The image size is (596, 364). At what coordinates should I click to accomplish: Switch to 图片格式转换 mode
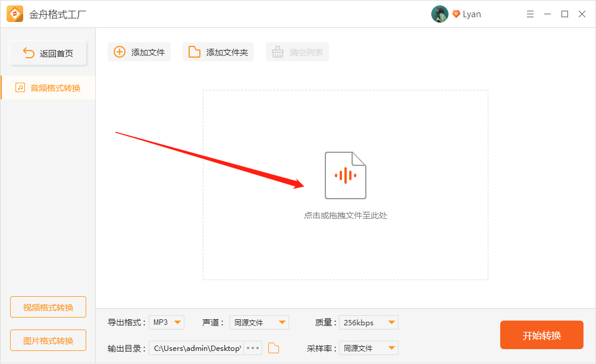48,341
